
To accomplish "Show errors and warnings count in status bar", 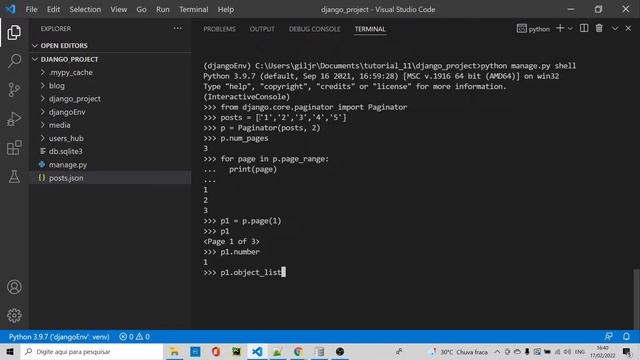I will (134, 337).
